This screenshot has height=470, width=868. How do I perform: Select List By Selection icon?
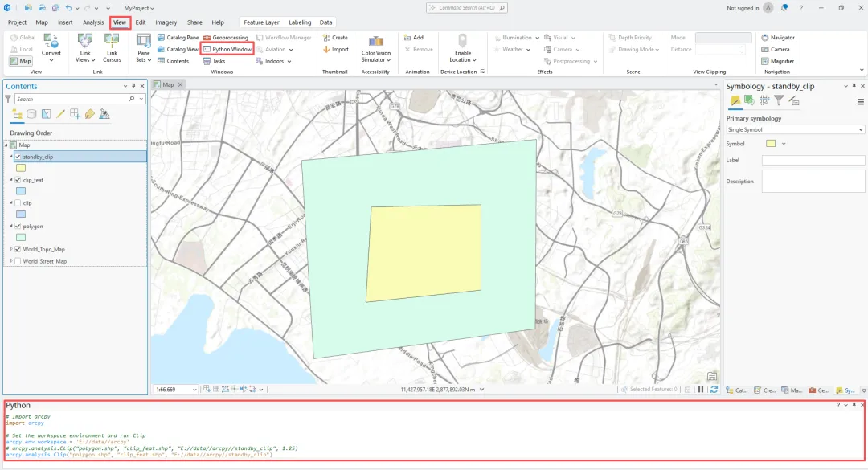click(47, 114)
